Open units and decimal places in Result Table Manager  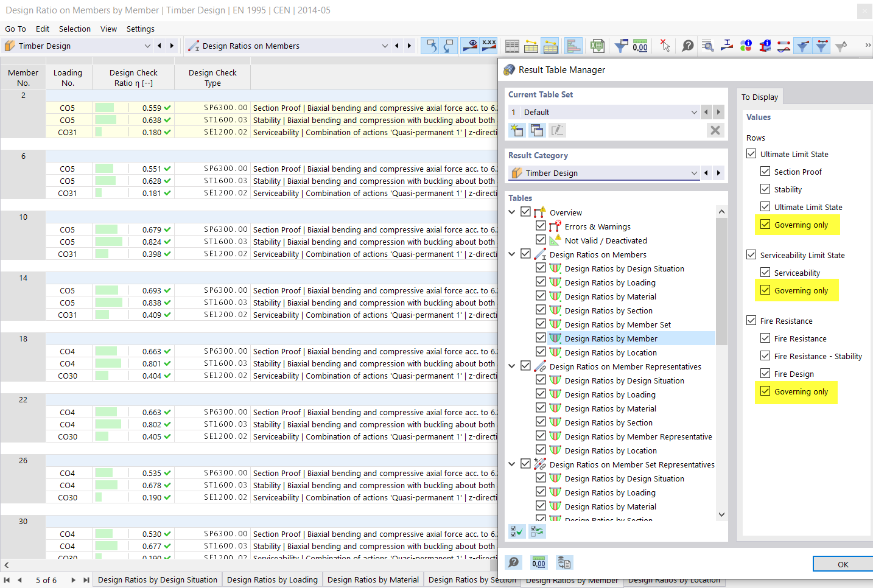(539, 562)
